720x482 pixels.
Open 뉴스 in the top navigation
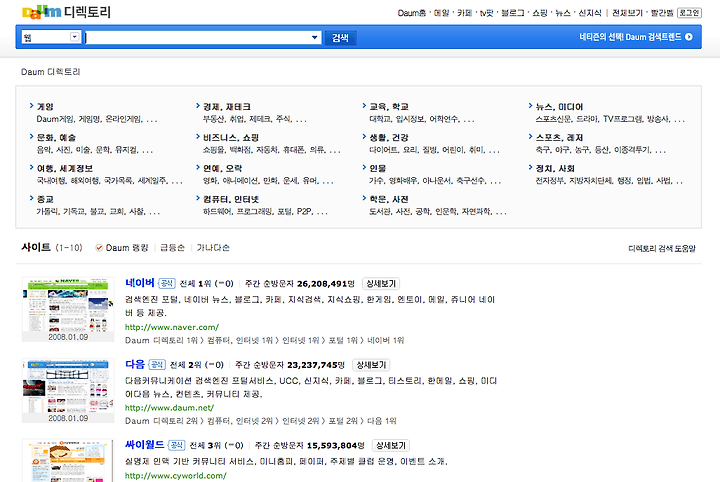tap(563, 13)
